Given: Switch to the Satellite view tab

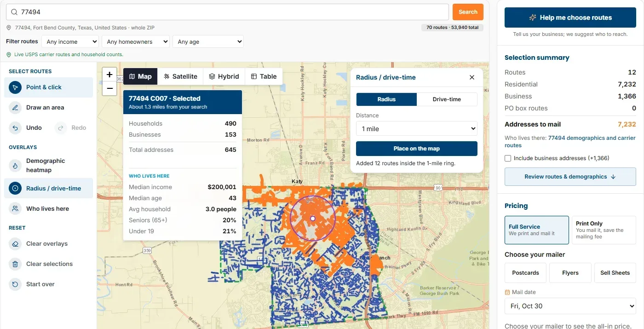Looking at the screenshot, I should click(180, 76).
